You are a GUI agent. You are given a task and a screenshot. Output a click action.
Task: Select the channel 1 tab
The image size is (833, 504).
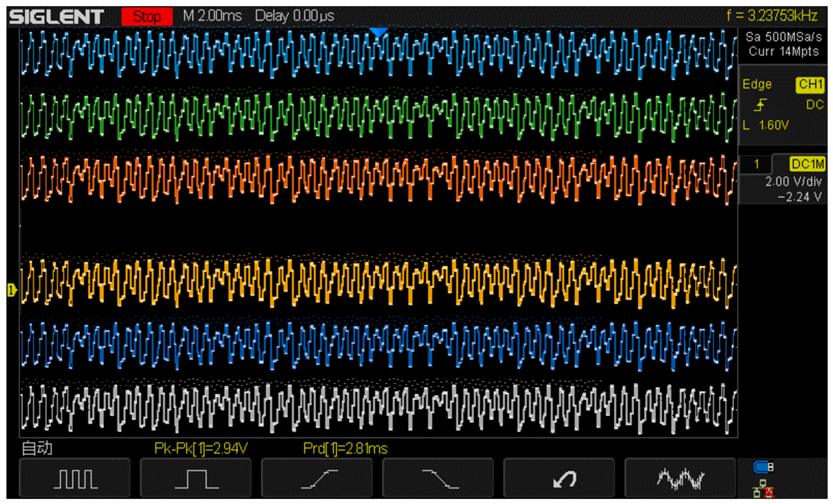[756, 164]
